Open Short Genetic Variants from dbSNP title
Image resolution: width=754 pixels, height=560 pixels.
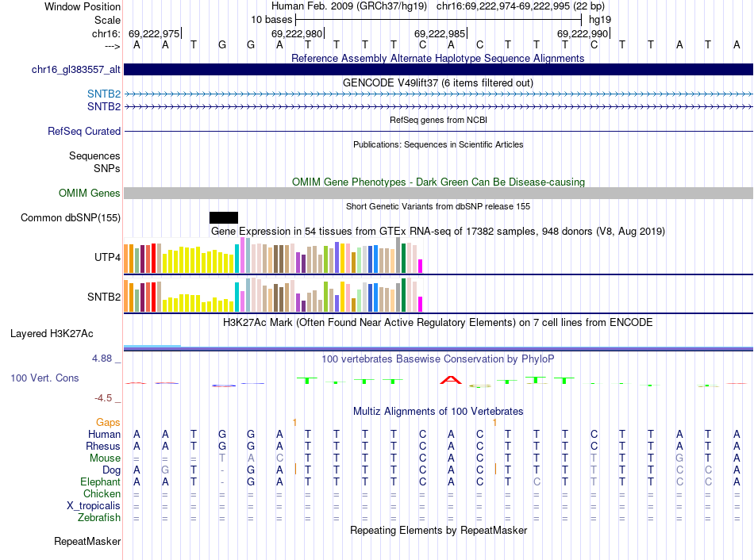[x=438, y=206]
